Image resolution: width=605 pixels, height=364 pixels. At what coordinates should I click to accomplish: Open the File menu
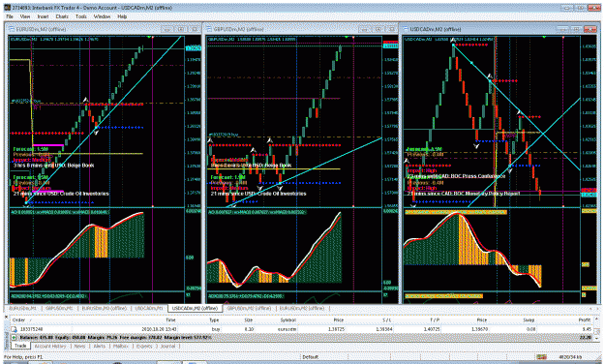(10, 16)
